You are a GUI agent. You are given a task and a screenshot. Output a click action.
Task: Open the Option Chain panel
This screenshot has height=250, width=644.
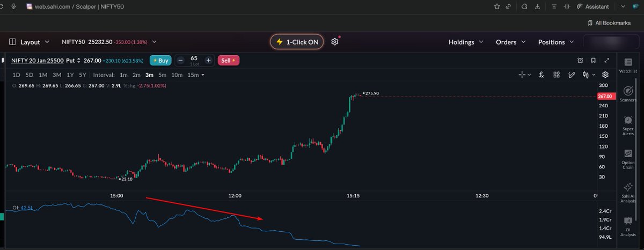click(628, 159)
